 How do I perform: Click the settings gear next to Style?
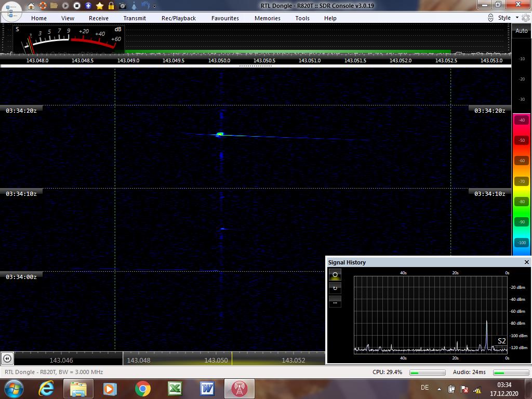click(x=526, y=18)
